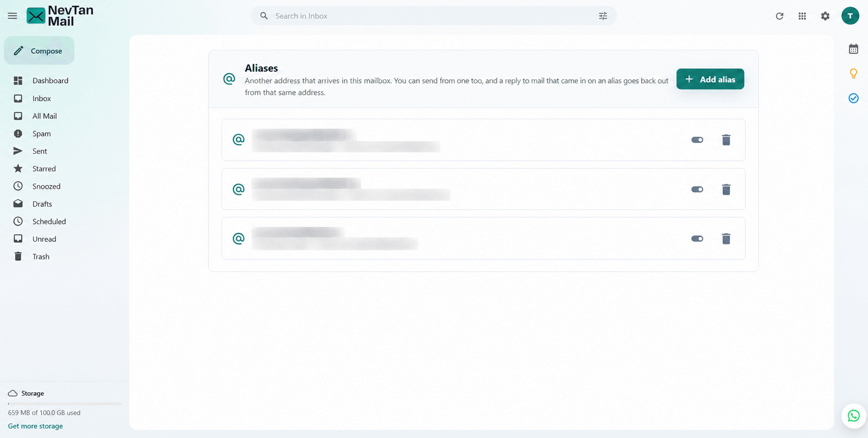Open search filter options icon
The image size is (868, 438).
tap(603, 16)
